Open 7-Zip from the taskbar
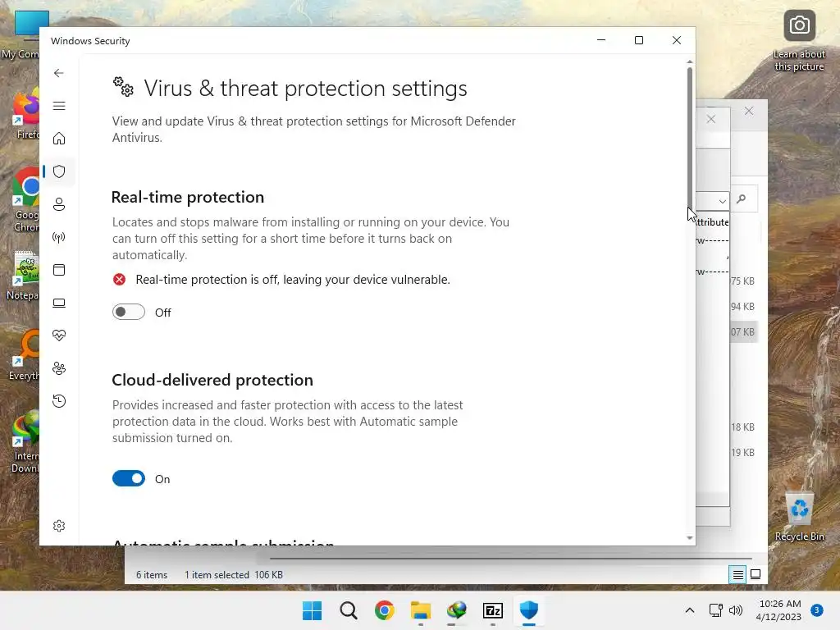Viewport: 840px width, 630px height. [x=493, y=610]
